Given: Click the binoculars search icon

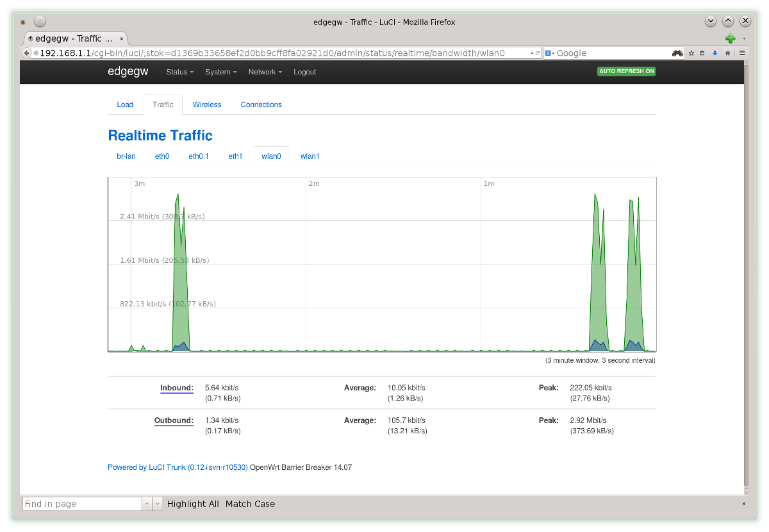Looking at the screenshot, I should tap(677, 53).
